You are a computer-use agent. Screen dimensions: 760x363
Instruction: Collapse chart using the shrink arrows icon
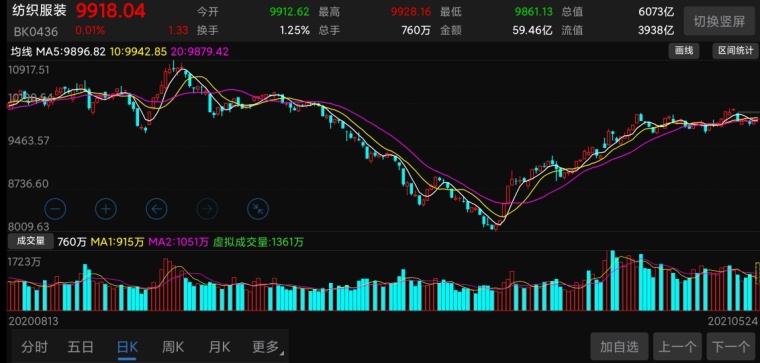(x=258, y=209)
